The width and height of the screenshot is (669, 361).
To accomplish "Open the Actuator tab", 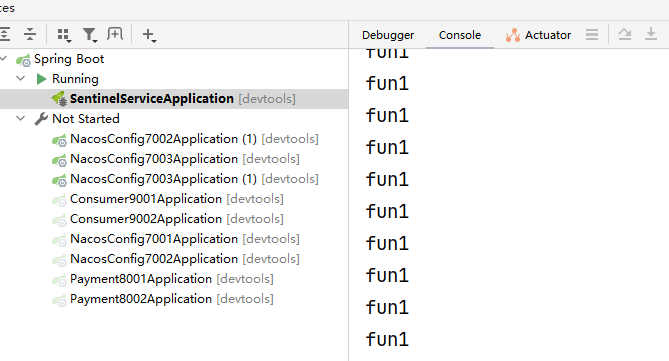I will 538,35.
